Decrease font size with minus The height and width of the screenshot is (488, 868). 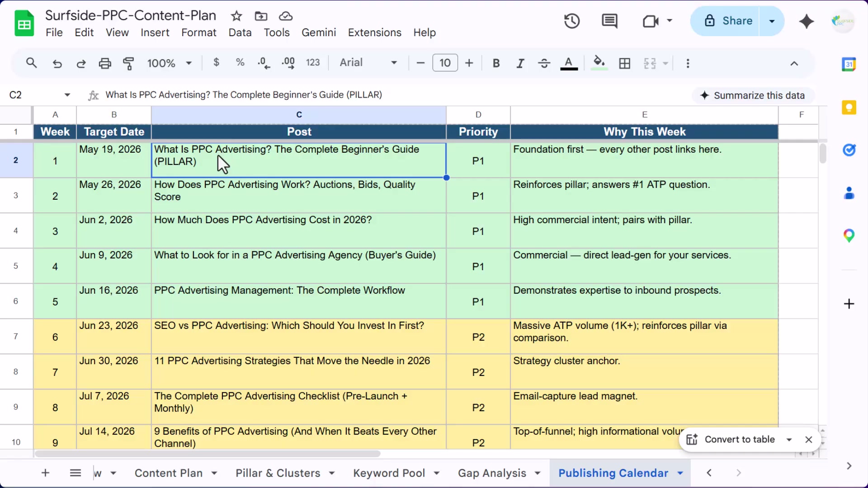tap(420, 63)
